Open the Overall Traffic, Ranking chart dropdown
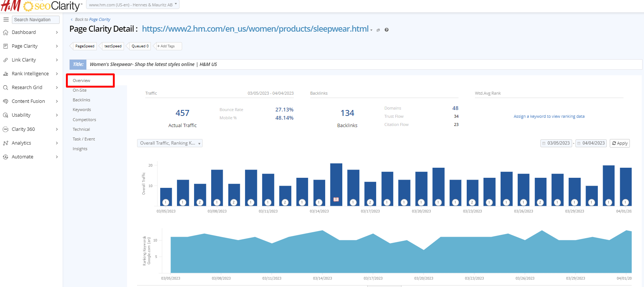The width and height of the screenshot is (644, 287). point(170,143)
